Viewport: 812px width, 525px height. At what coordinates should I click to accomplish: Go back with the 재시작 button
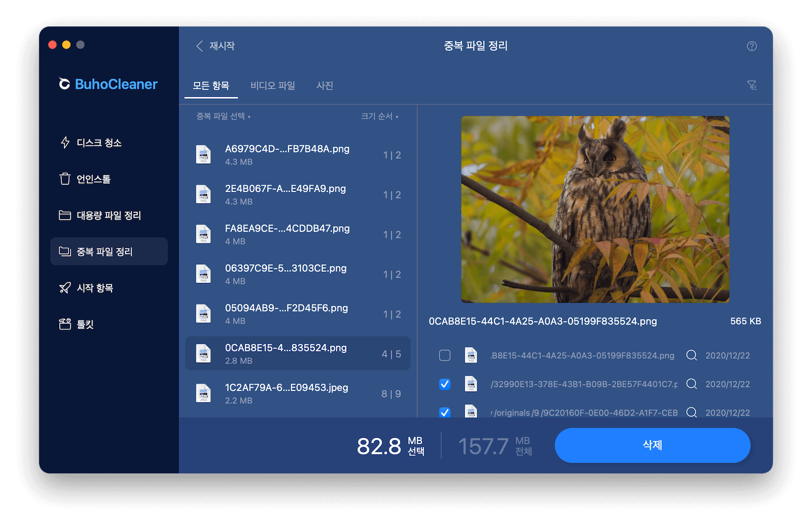click(216, 46)
